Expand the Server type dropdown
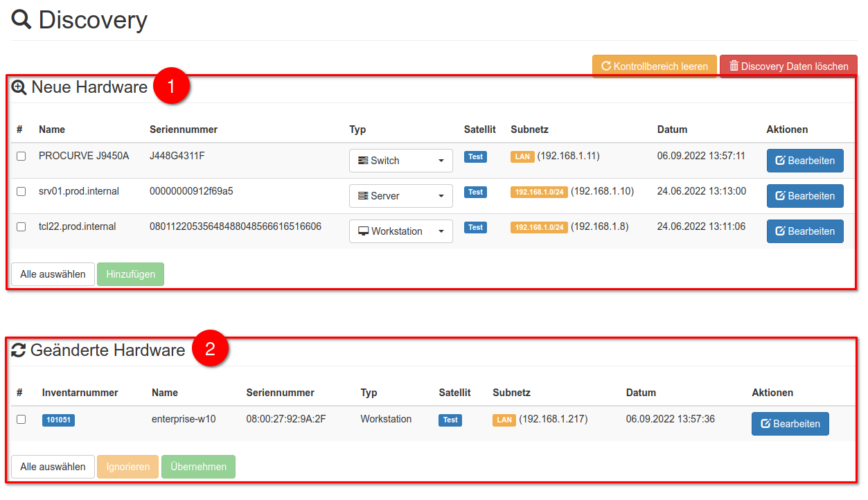 (400, 196)
